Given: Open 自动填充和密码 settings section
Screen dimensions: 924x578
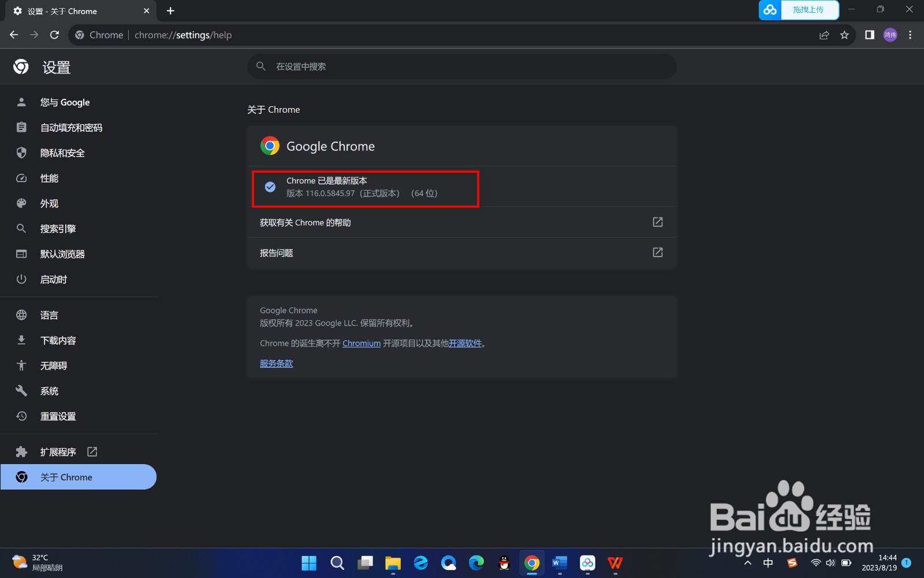Looking at the screenshot, I should (79, 128).
